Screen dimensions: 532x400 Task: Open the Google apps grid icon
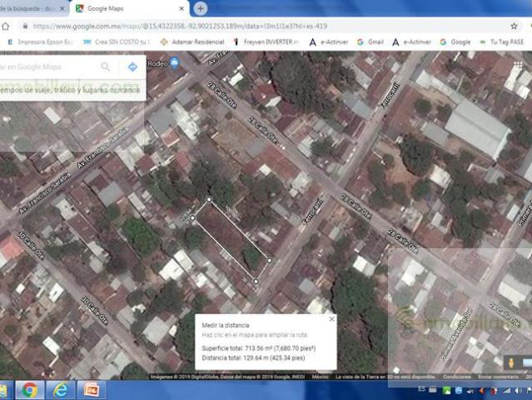tap(518, 65)
